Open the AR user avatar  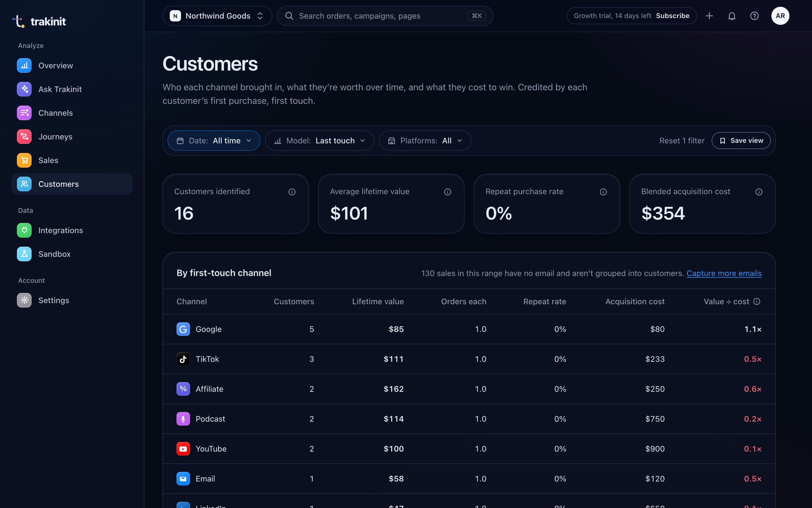(x=780, y=16)
